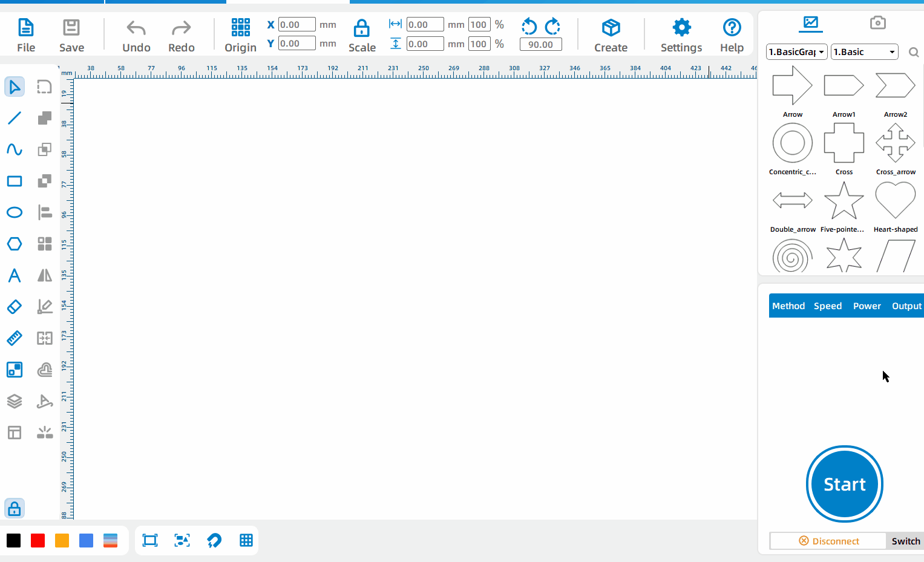Open the File menu

(x=26, y=35)
